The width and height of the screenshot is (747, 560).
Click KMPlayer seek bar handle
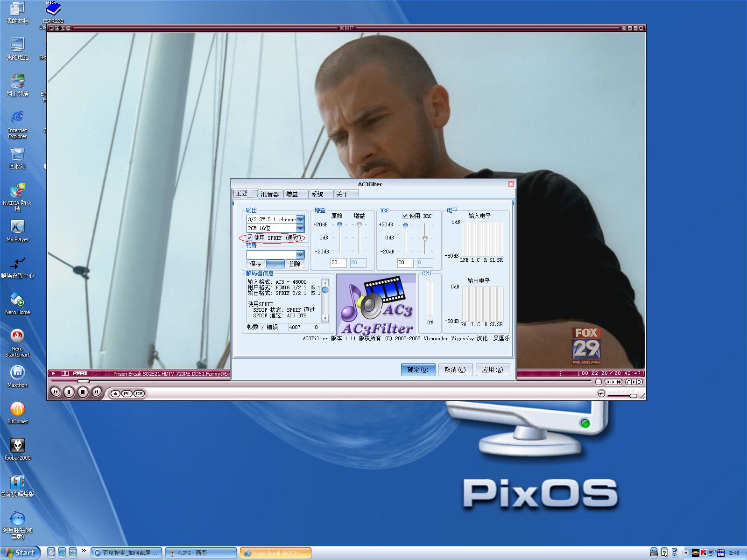pyautogui.click(x=83, y=381)
